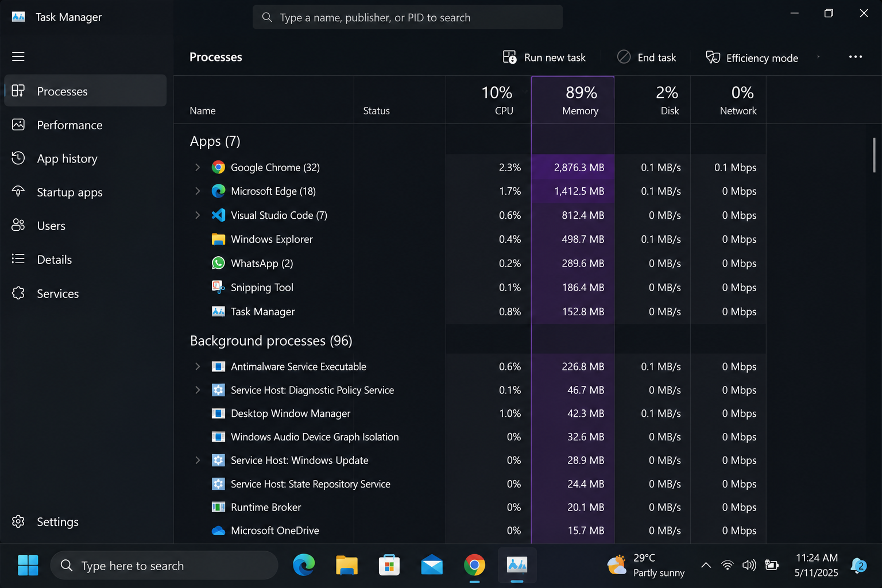This screenshot has height=588, width=882.
Task: Open the Startup apps page
Action: (x=85, y=192)
